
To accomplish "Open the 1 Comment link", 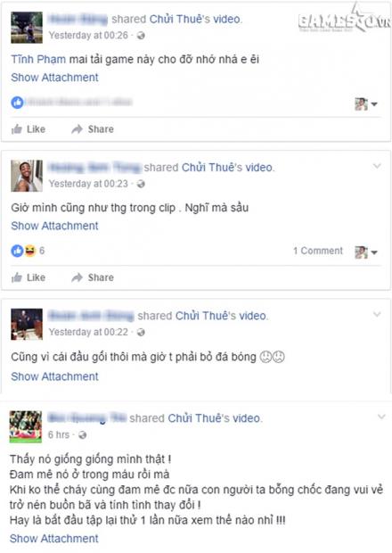I will pos(318,251).
